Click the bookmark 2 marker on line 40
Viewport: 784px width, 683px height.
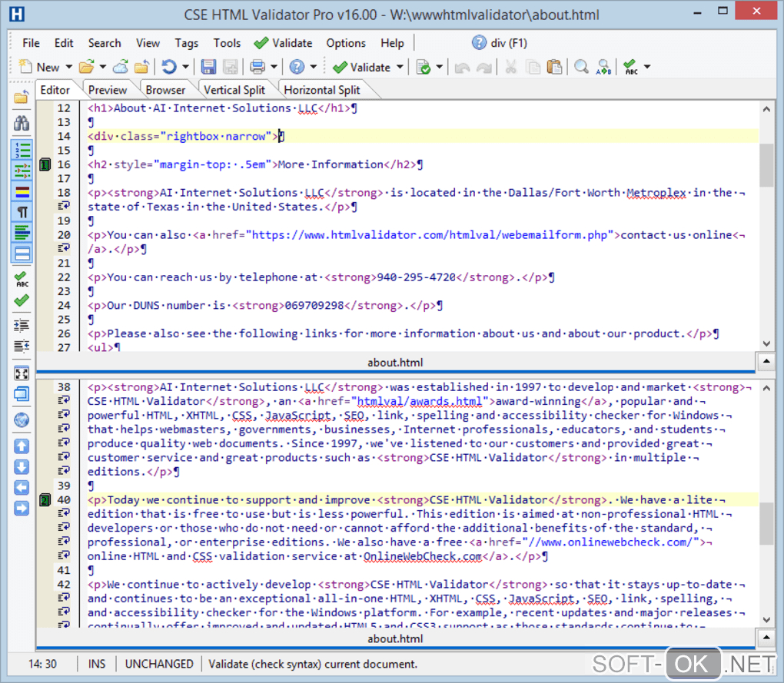pyautogui.click(x=45, y=500)
